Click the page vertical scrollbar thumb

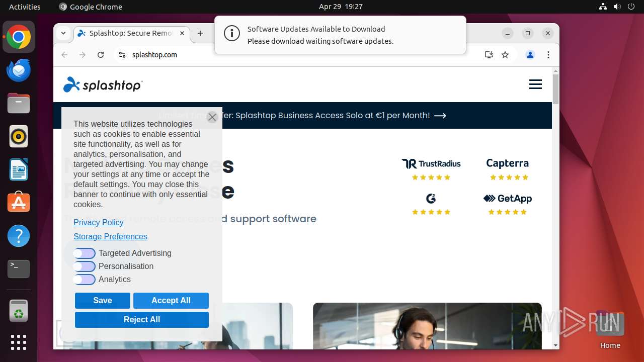[x=555, y=89]
